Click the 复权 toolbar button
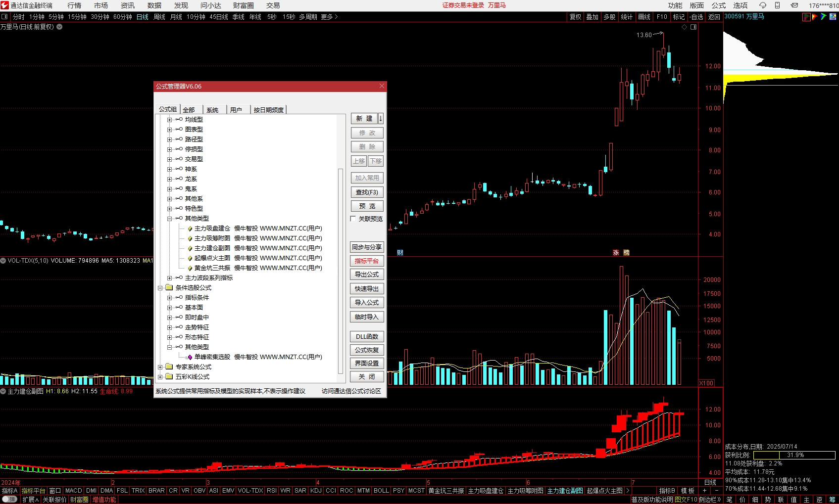Image resolution: width=839 pixels, height=504 pixels. coord(575,17)
